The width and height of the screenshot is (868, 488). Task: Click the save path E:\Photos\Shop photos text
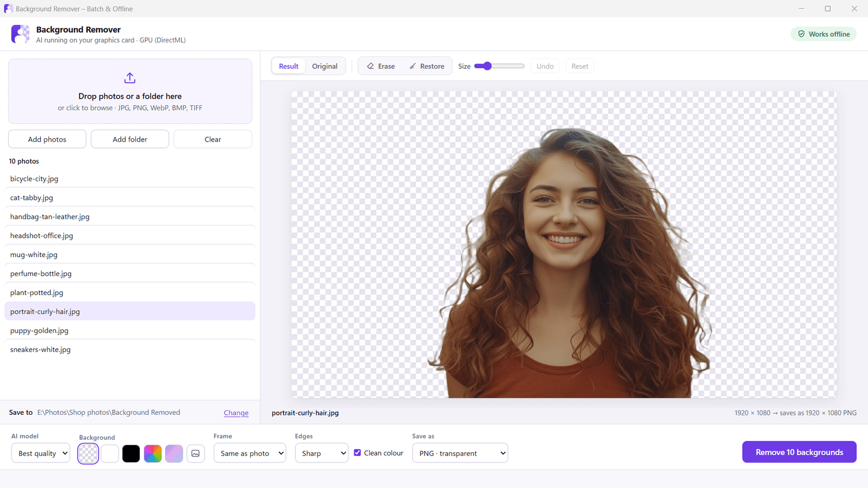(x=108, y=413)
